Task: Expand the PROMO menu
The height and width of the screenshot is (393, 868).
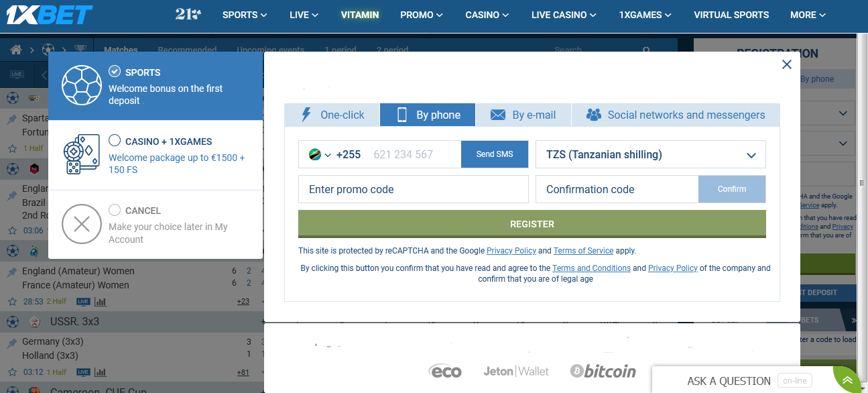Action: 422,15
